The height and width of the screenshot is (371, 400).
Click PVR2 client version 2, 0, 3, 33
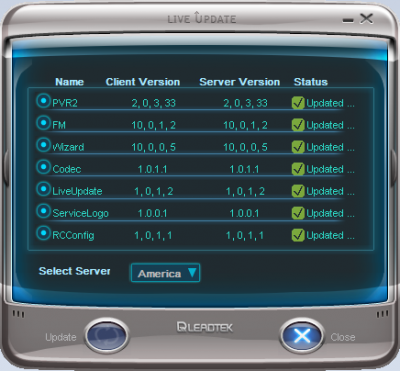[153, 103]
